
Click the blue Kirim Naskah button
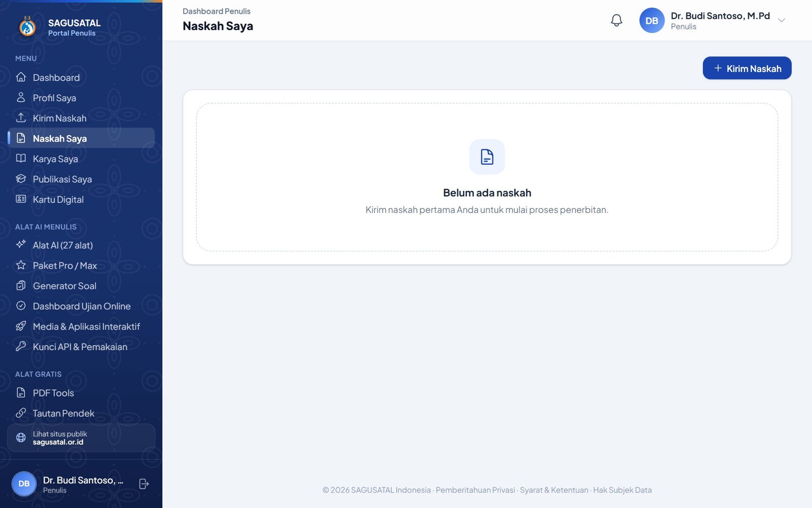click(747, 68)
